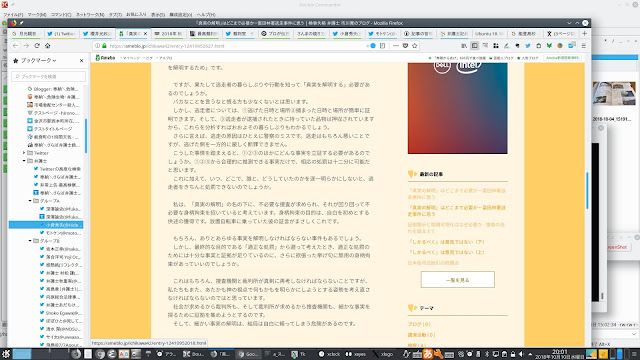640x360 pixels.
Task: Open the ブログ (0) theme link
Action: point(419,324)
